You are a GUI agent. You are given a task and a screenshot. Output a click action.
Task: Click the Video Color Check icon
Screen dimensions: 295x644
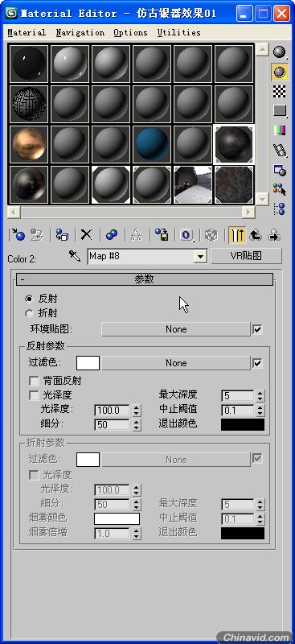tap(280, 130)
